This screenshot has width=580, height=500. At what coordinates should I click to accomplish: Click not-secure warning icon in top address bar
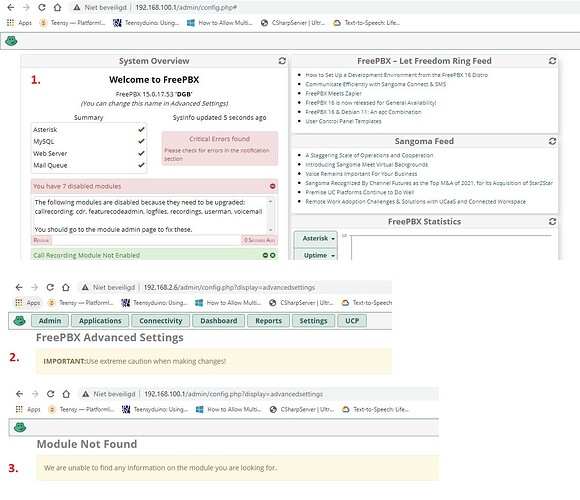tap(77, 7)
